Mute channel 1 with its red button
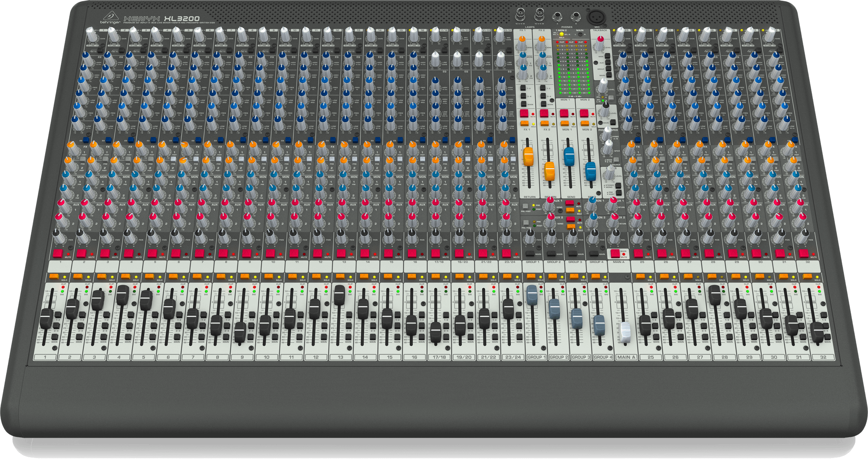Viewport: 868px width, 475px height. click(x=58, y=253)
